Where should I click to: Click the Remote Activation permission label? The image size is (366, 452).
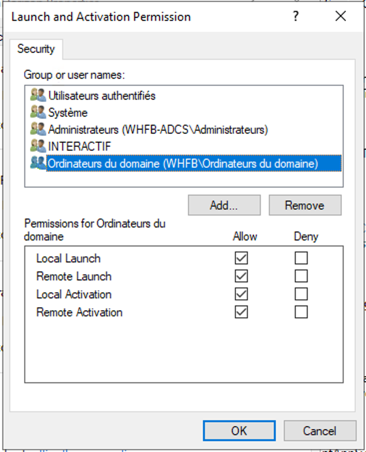[79, 312]
